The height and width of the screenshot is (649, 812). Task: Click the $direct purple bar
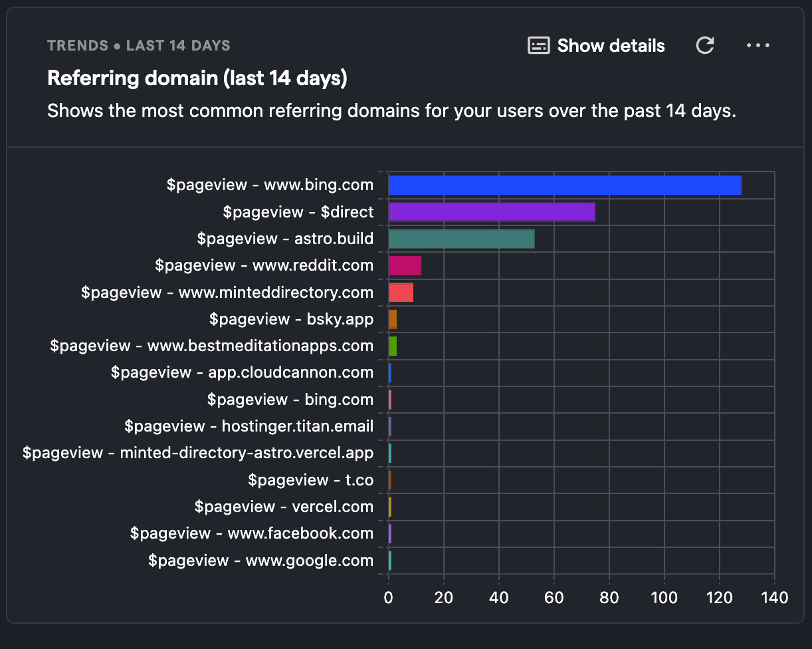click(492, 212)
